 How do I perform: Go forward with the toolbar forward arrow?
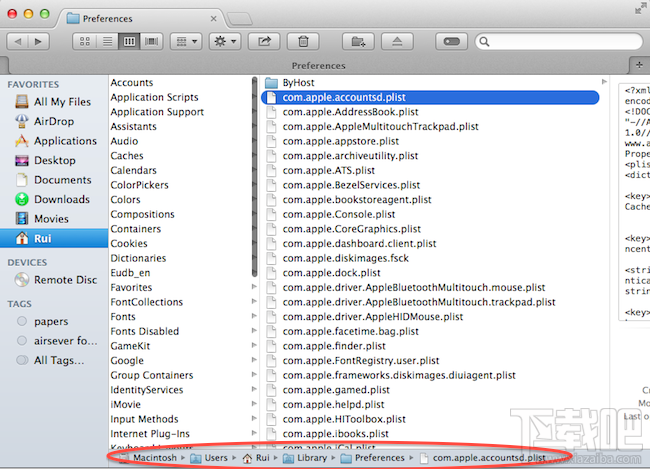[39, 41]
